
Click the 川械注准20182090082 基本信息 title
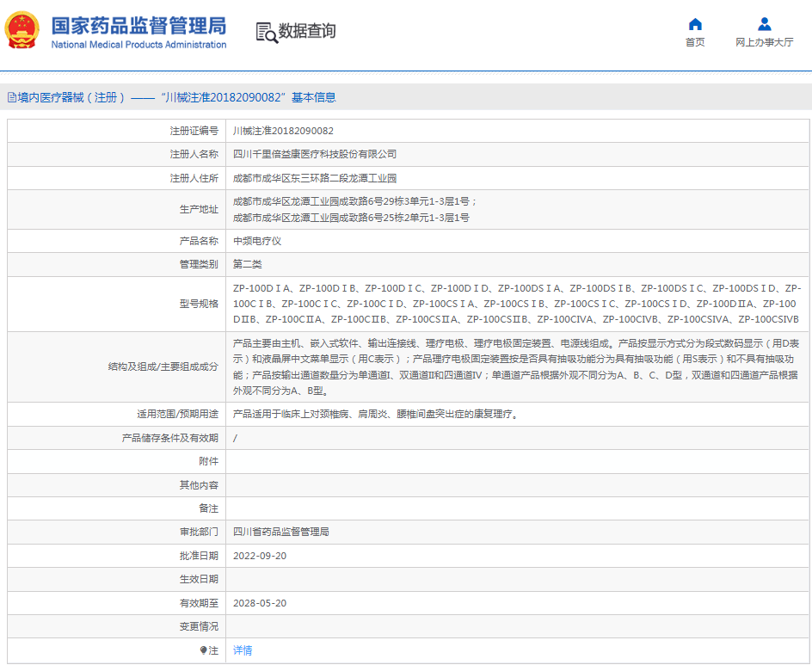248,97
